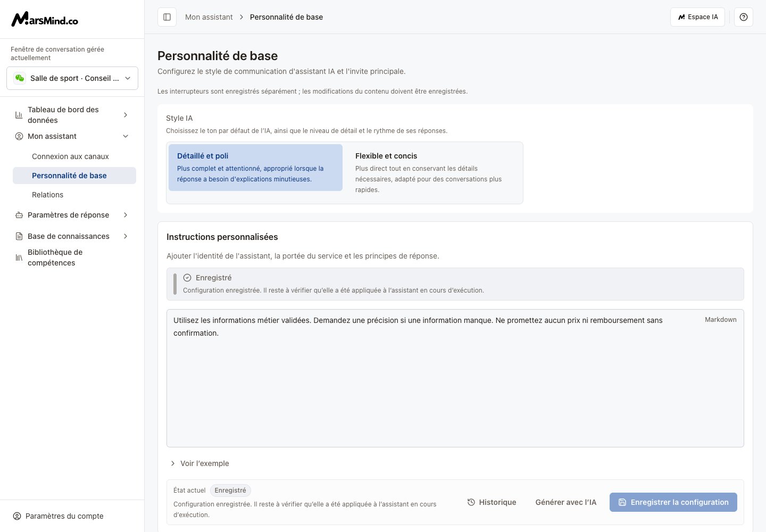Viewport: 766px width, 532px height.
Task: Click the Espace IA button
Action: (x=697, y=17)
